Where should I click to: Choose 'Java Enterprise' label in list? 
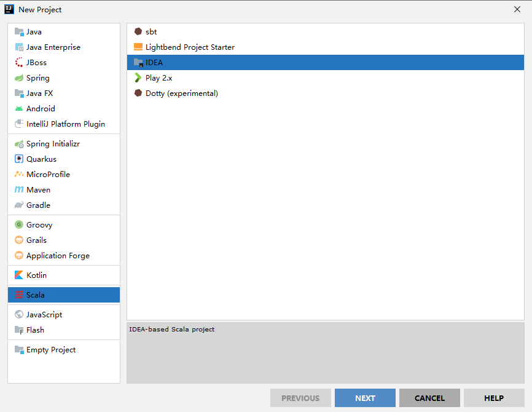coord(53,47)
